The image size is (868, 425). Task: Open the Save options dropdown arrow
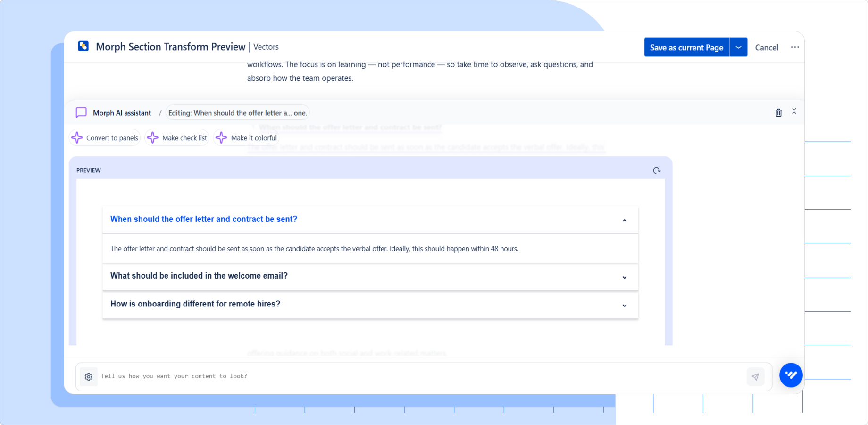click(x=738, y=47)
